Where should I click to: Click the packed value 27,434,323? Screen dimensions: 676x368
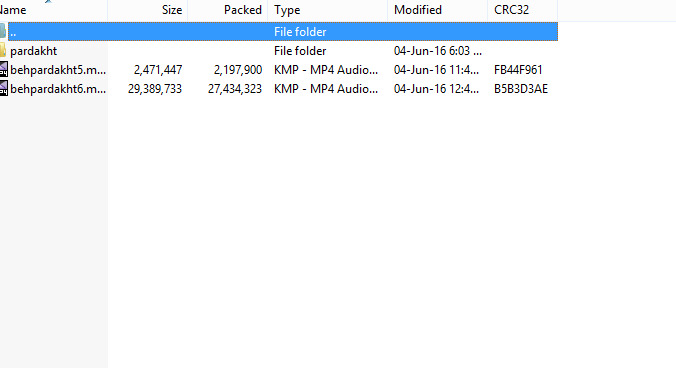click(235, 89)
